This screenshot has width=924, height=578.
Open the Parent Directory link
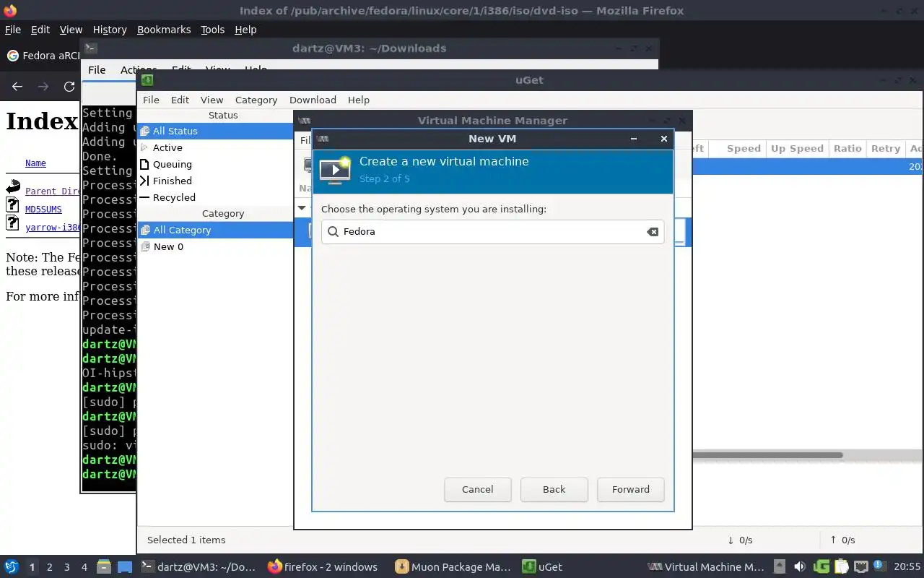pyautogui.click(x=52, y=191)
